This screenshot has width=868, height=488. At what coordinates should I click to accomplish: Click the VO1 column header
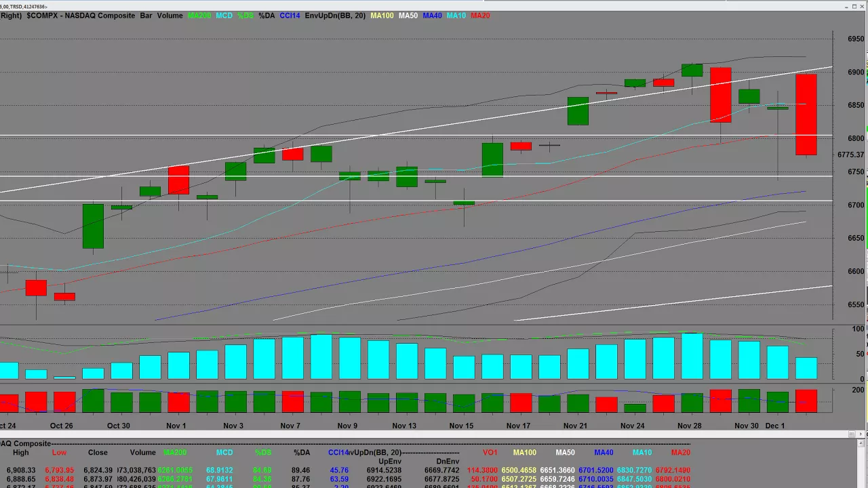coord(490,453)
